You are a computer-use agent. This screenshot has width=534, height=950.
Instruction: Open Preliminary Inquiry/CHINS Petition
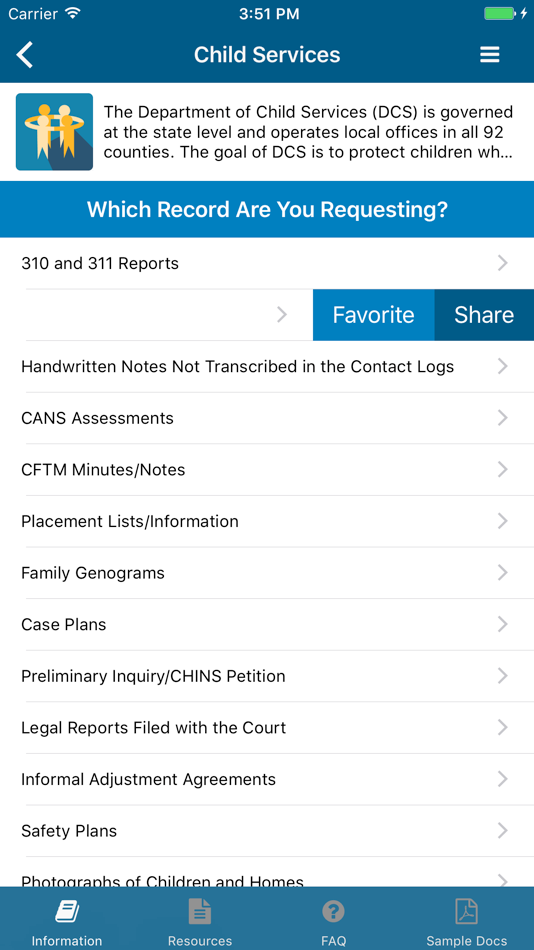[x=267, y=676]
